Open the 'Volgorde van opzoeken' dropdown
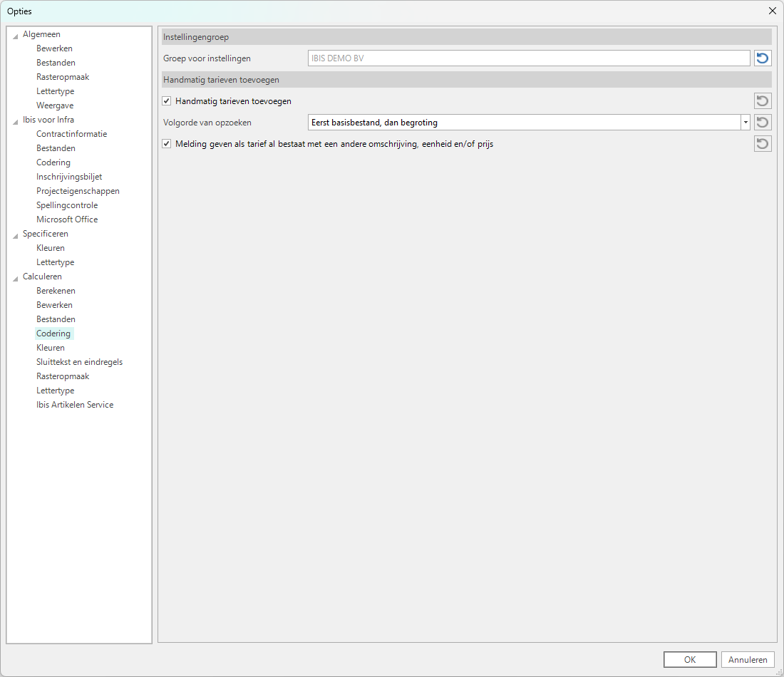The height and width of the screenshot is (677, 784). (746, 123)
